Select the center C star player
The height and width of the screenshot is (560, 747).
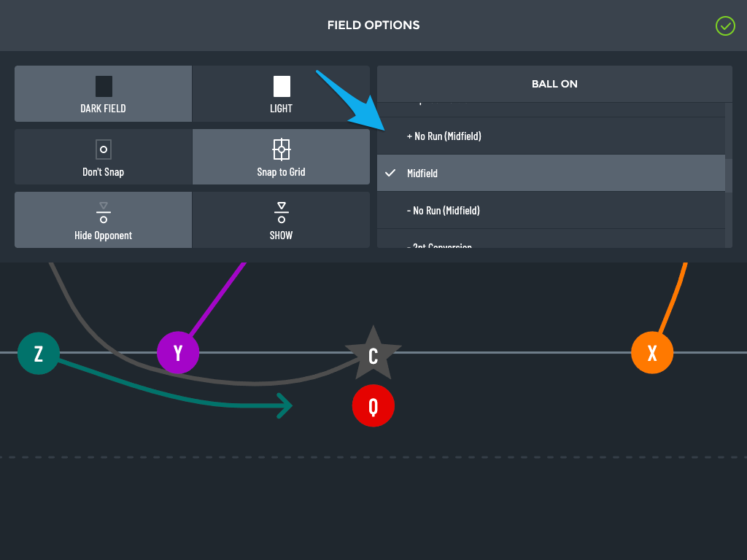click(x=373, y=354)
